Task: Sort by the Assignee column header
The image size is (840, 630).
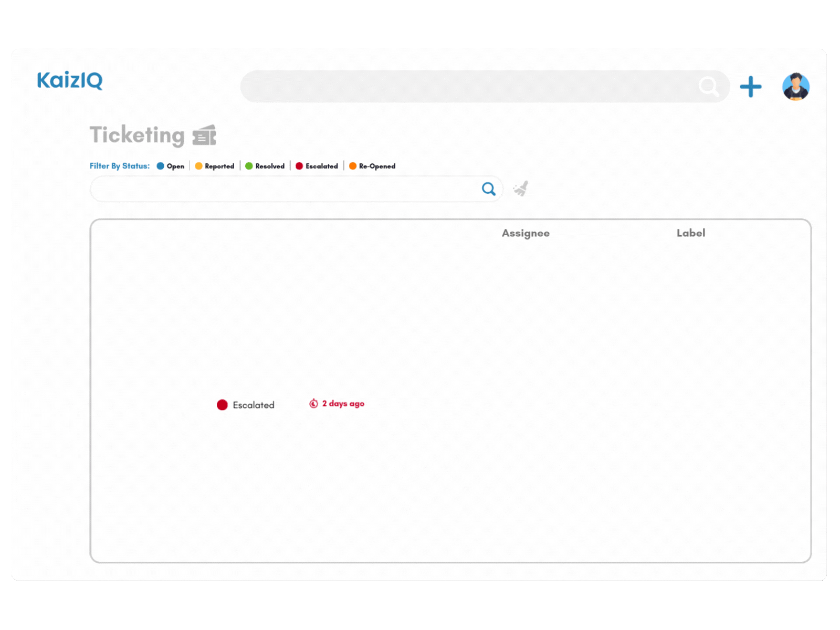Action: [x=526, y=233]
